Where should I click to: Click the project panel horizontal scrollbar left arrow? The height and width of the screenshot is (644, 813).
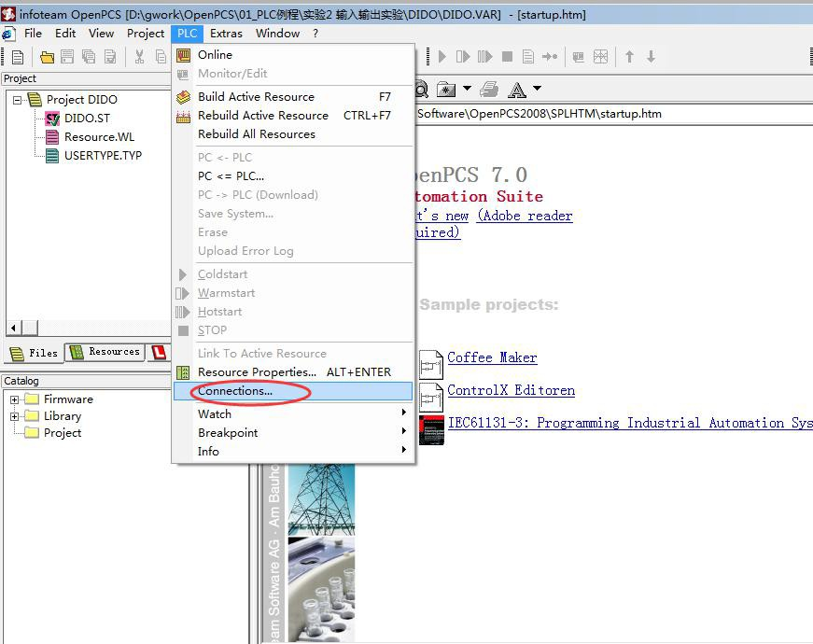tap(13, 328)
